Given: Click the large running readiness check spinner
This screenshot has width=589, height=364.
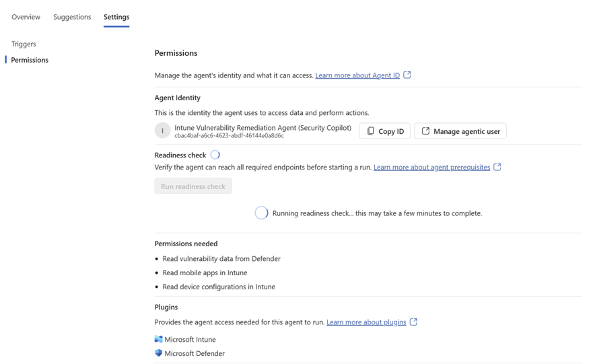Looking at the screenshot, I should coord(261,213).
